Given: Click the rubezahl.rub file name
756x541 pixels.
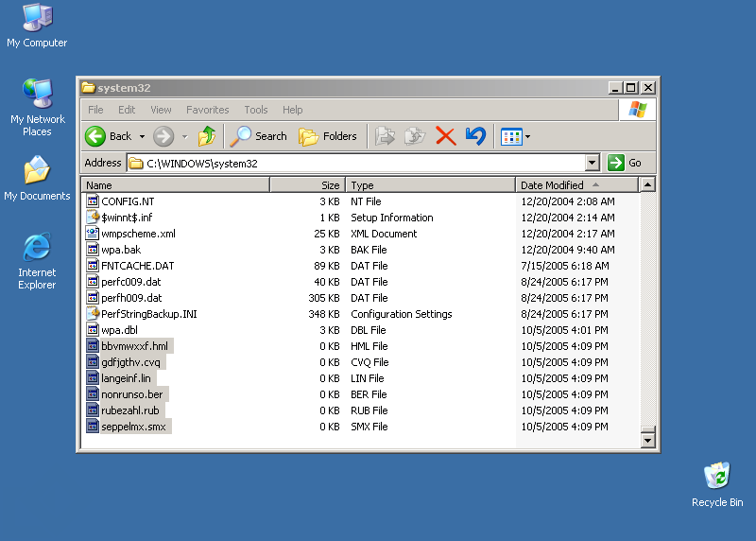Looking at the screenshot, I should 130,410.
